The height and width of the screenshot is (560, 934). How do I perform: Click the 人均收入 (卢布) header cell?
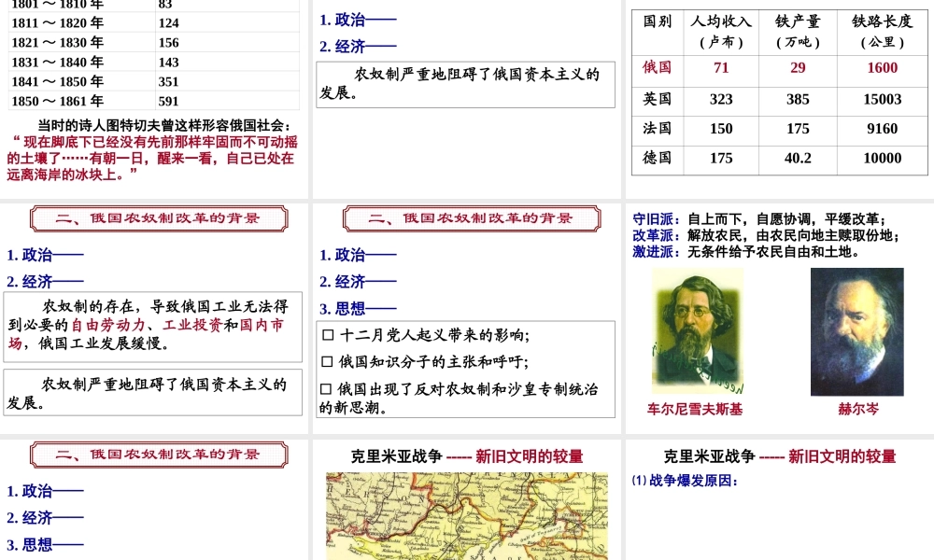tap(721, 32)
